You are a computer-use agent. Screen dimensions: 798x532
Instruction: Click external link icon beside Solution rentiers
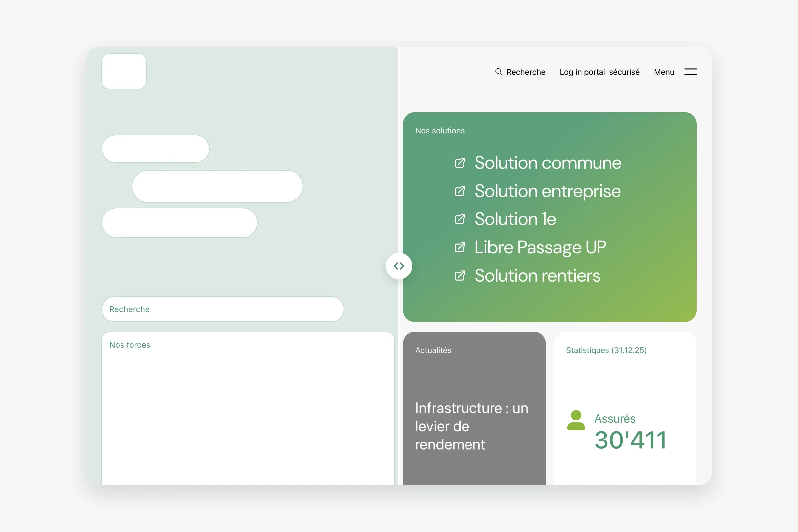(x=460, y=276)
